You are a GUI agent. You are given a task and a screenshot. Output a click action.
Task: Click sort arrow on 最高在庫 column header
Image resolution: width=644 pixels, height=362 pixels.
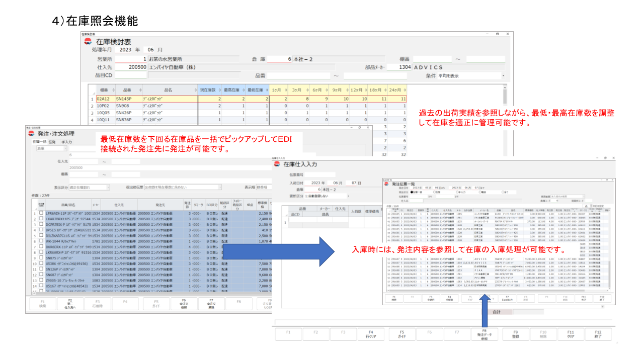tap(244, 90)
